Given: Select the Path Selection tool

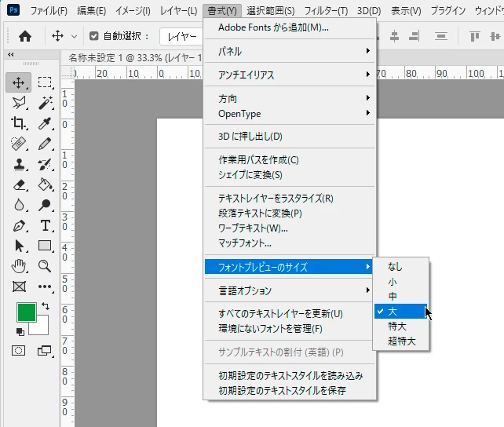Looking at the screenshot, I should click(x=20, y=246).
